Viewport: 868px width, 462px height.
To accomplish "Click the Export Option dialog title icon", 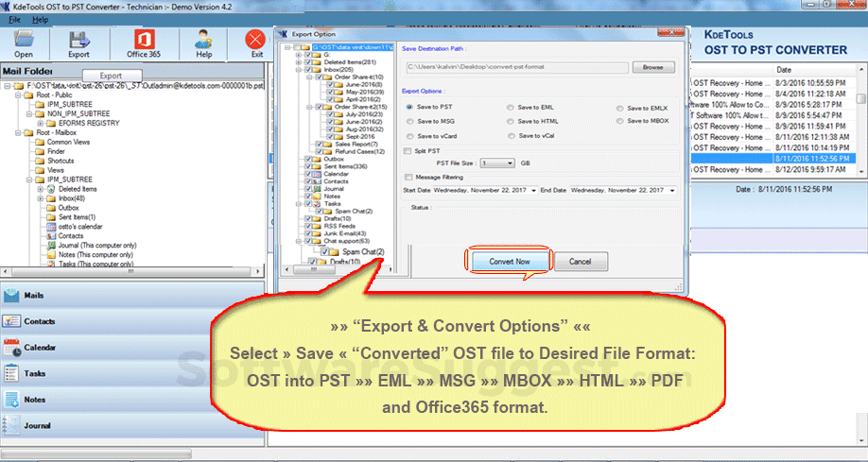I will pyautogui.click(x=283, y=34).
